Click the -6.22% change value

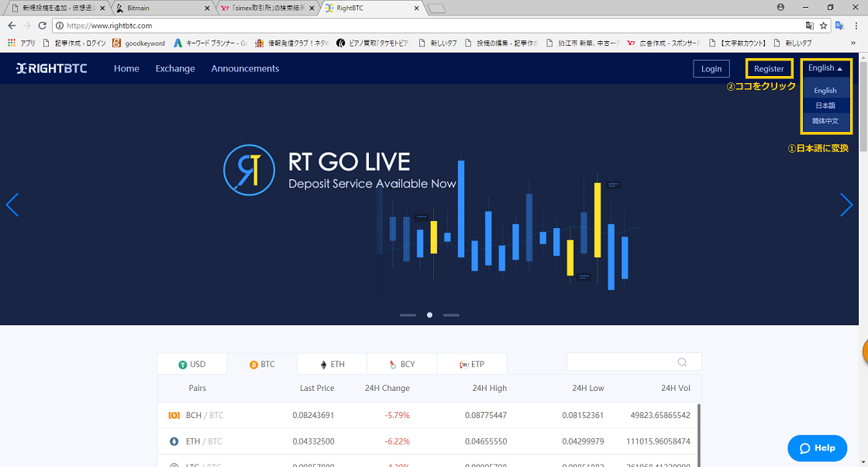click(x=397, y=441)
